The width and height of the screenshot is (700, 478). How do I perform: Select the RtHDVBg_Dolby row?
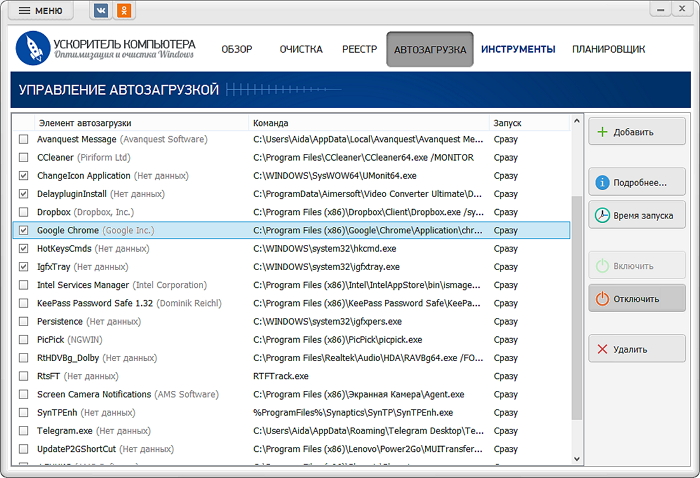(x=291, y=358)
